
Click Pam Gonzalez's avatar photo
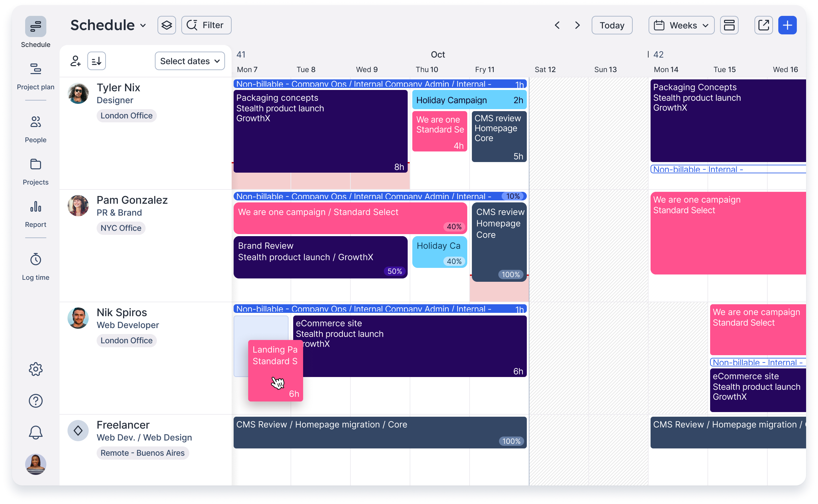(x=78, y=206)
